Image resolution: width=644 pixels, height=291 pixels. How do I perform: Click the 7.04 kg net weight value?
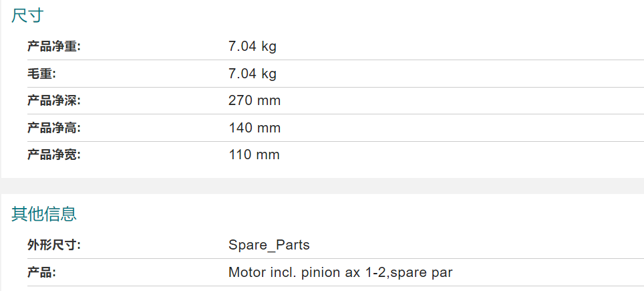(x=252, y=46)
